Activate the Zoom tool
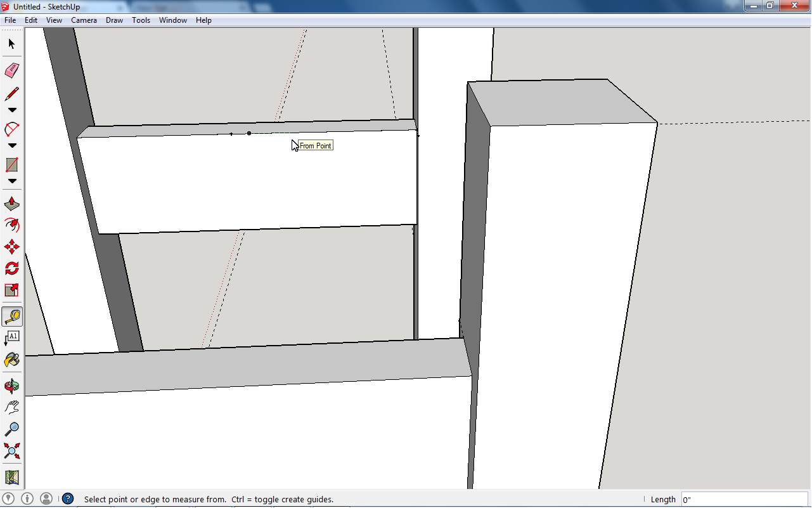The height and width of the screenshot is (508, 812). [11, 429]
